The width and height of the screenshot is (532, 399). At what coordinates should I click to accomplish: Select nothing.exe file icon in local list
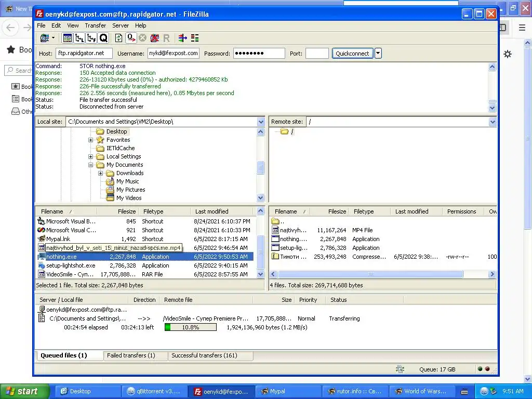pyautogui.click(x=42, y=257)
